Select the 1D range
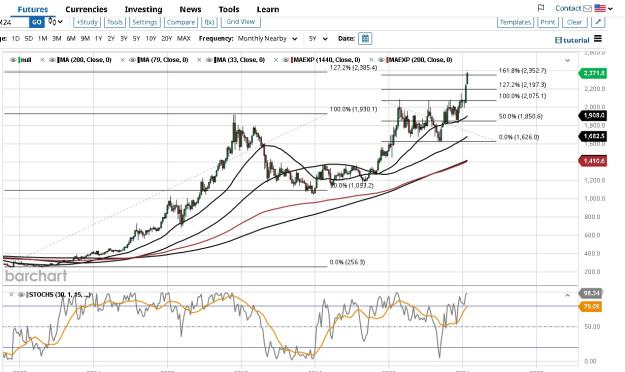This screenshot has width=625, height=372. (16, 39)
